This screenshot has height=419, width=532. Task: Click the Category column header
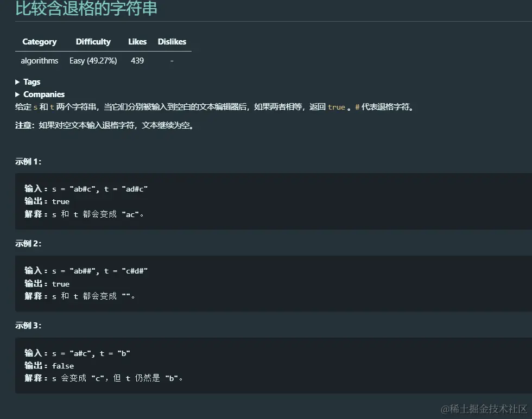(x=39, y=41)
